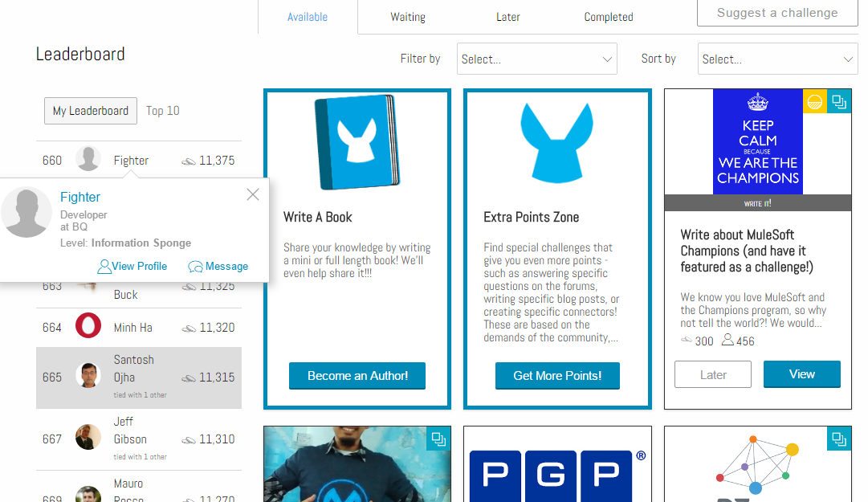Click the participants icon next to 456
The image size is (868, 502).
728,340
